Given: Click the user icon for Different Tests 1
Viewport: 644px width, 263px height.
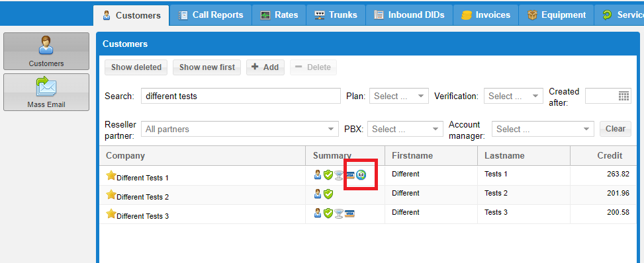Looking at the screenshot, I should click(x=318, y=175).
